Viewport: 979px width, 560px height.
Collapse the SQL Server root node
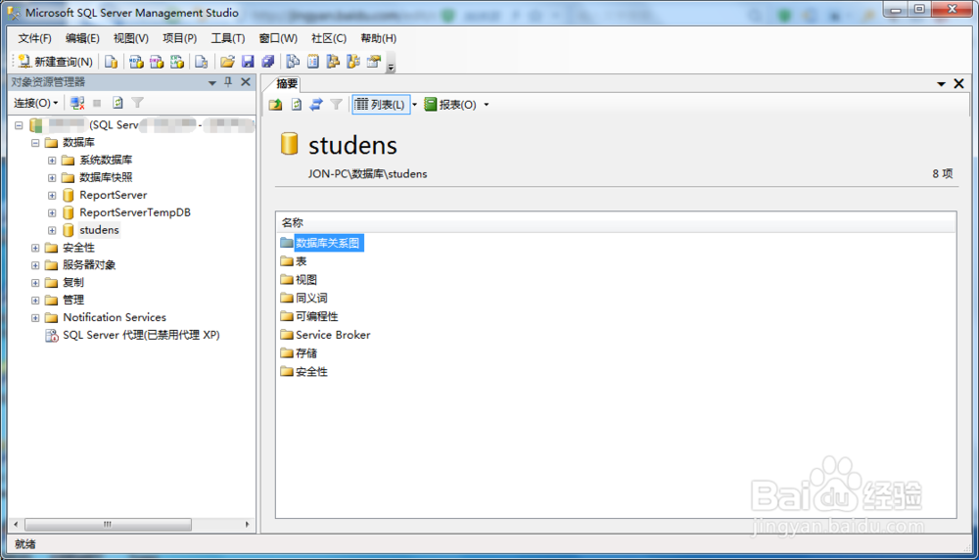coord(19,125)
